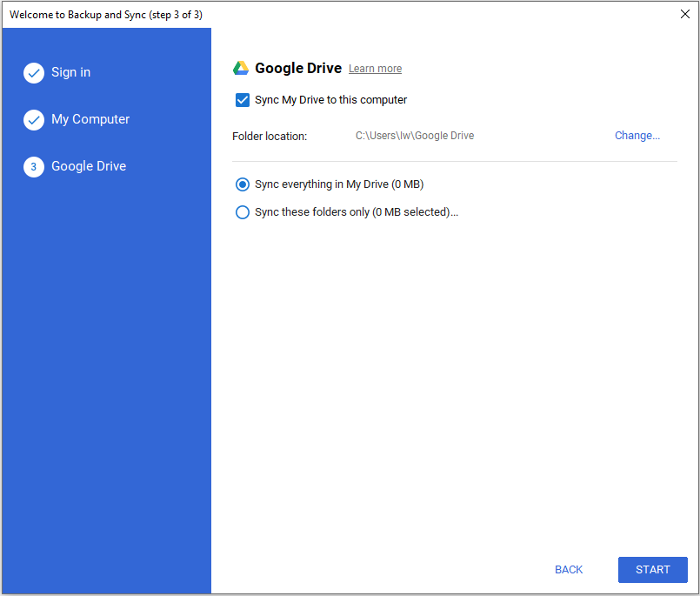Click the Sign in completed checkmark
Screen dimensions: 700x596
pyautogui.click(x=33, y=73)
